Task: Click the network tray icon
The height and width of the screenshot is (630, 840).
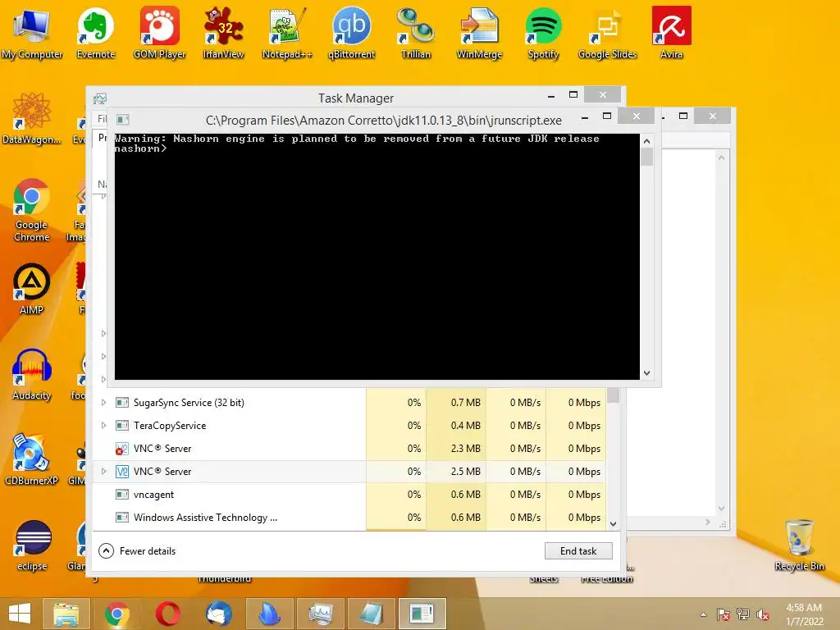Action: tap(743, 614)
